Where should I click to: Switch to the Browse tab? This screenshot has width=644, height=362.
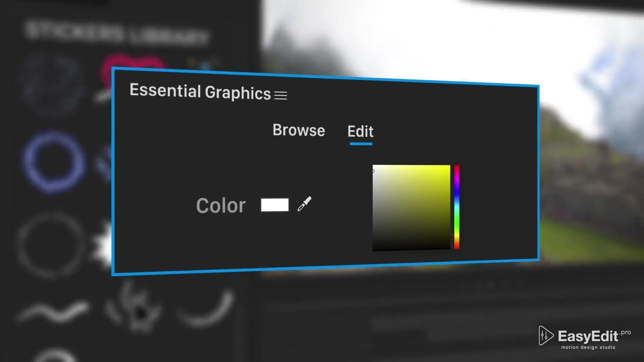299,130
